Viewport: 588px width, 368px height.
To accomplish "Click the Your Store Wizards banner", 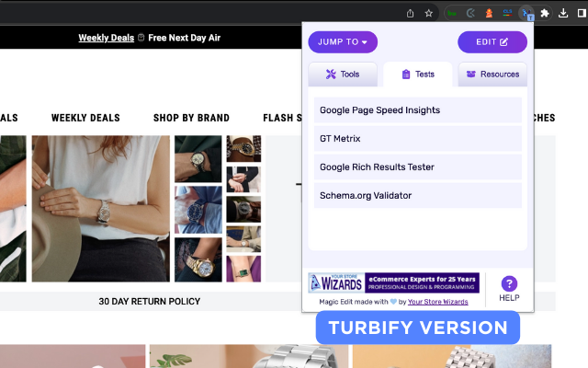I will [x=394, y=282].
